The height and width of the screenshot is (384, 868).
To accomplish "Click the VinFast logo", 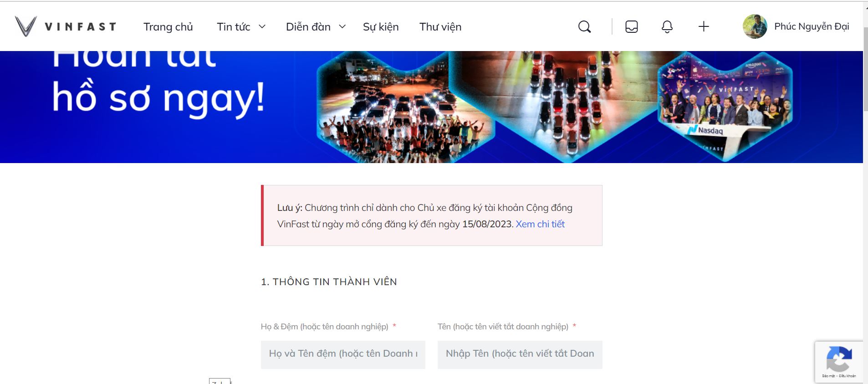I will click(66, 26).
